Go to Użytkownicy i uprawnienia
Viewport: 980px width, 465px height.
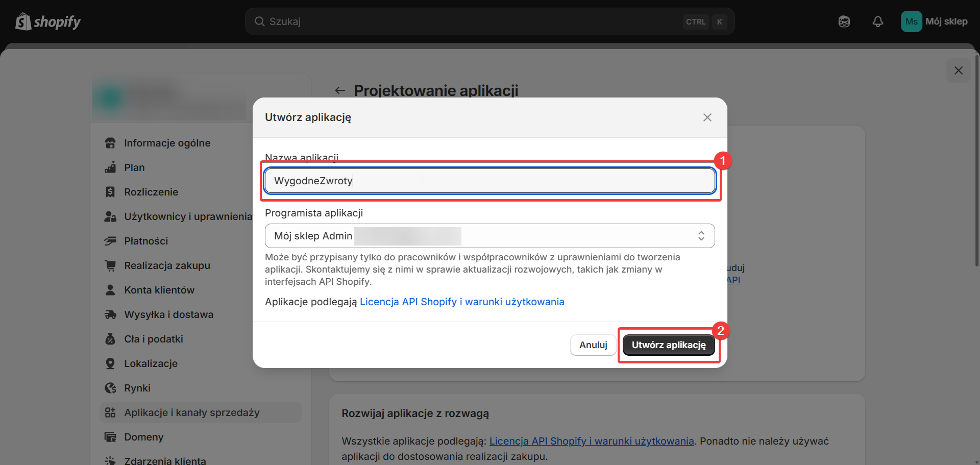pyautogui.click(x=188, y=216)
